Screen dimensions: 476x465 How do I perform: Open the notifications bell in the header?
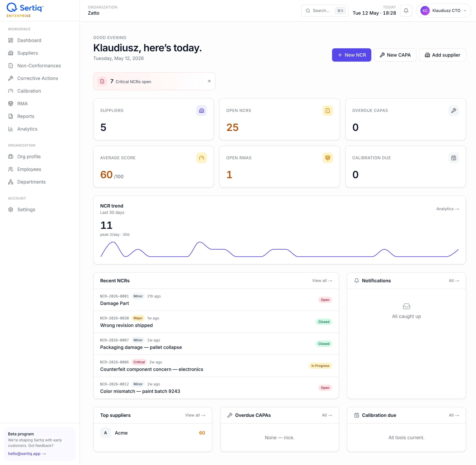click(406, 10)
